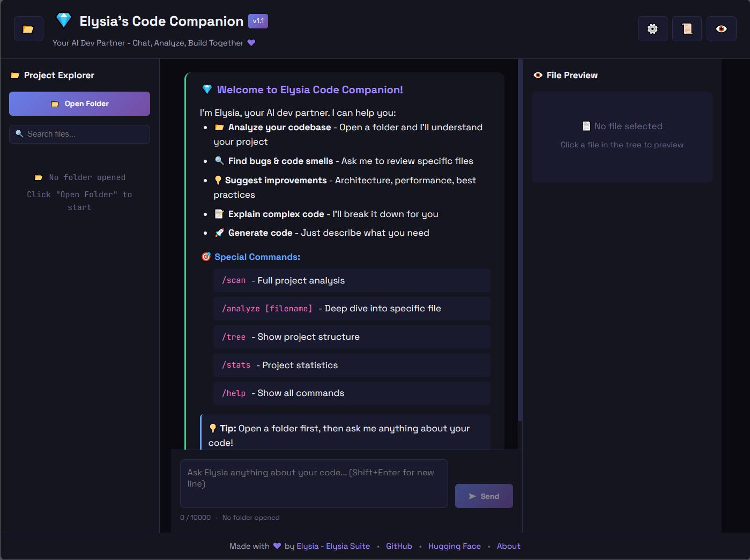Click the folder icon button in header
750x560 pixels.
[28, 29]
